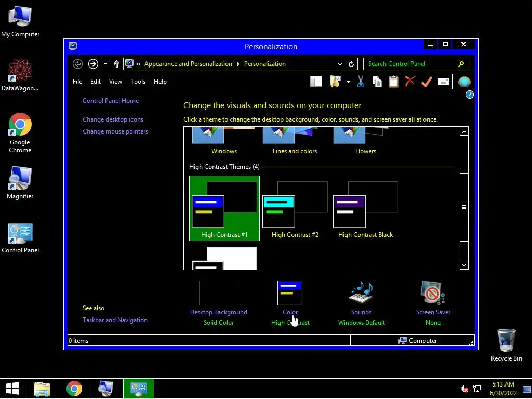Click the search magnifier icon

tap(461, 64)
